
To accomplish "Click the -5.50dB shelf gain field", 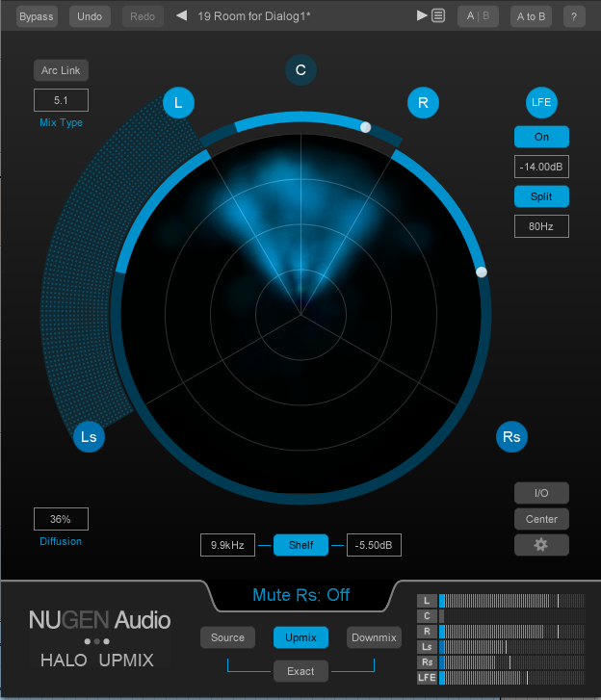I will point(374,545).
